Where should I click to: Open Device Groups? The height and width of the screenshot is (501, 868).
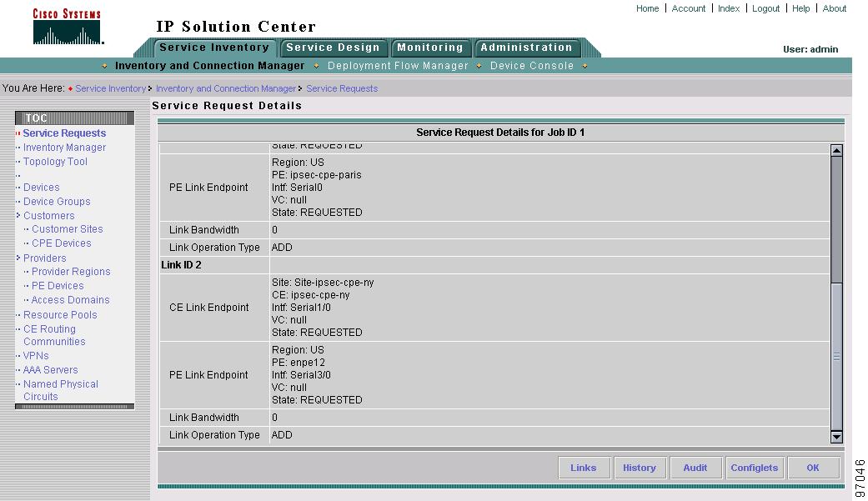click(x=57, y=202)
